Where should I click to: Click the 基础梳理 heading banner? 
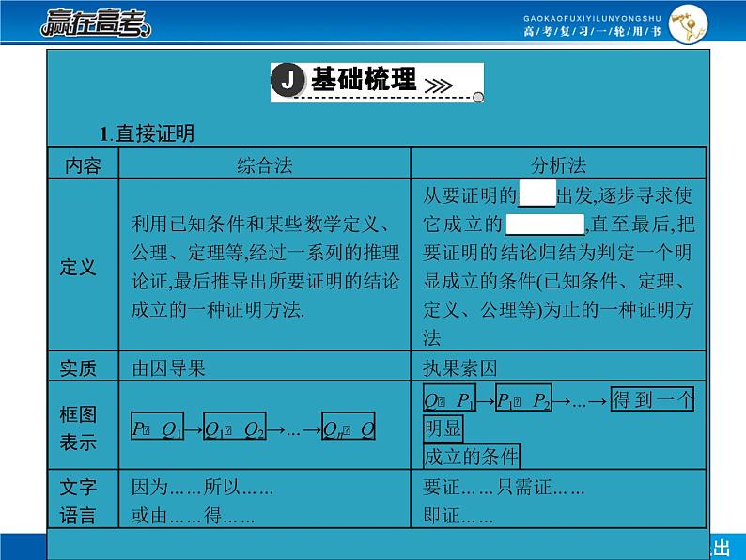coord(378,83)
